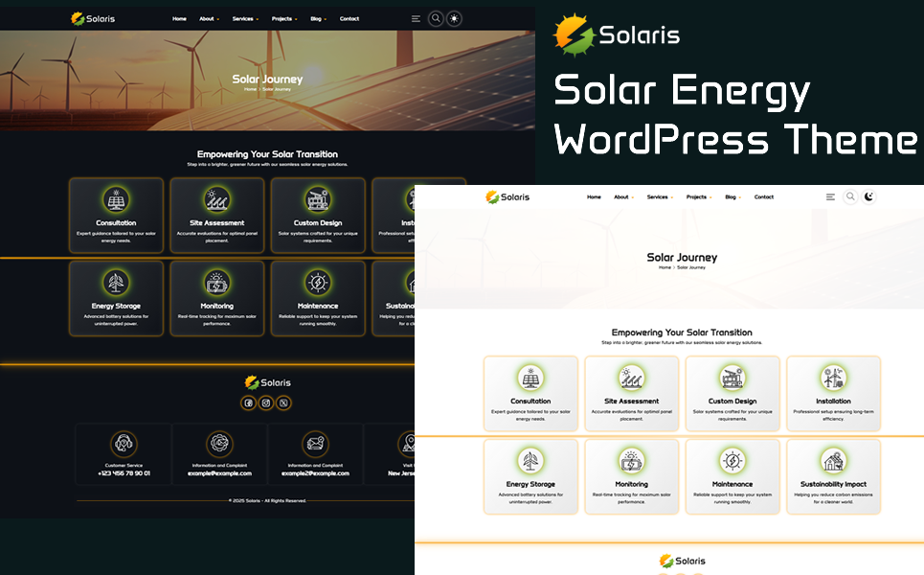This screenshot has height=575, width=924.
Task: Click the Sustainability Impact house icon in light preview
Action: tap(833, 461)
